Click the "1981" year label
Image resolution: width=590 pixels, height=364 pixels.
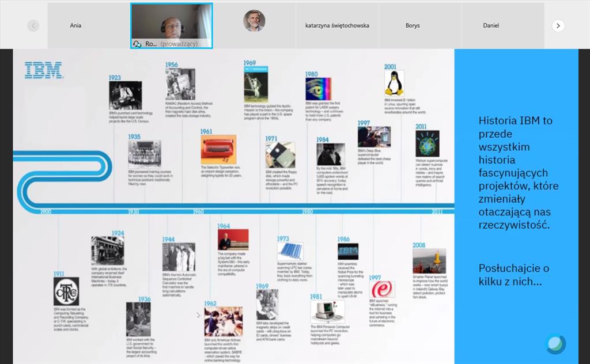[316, 296]
